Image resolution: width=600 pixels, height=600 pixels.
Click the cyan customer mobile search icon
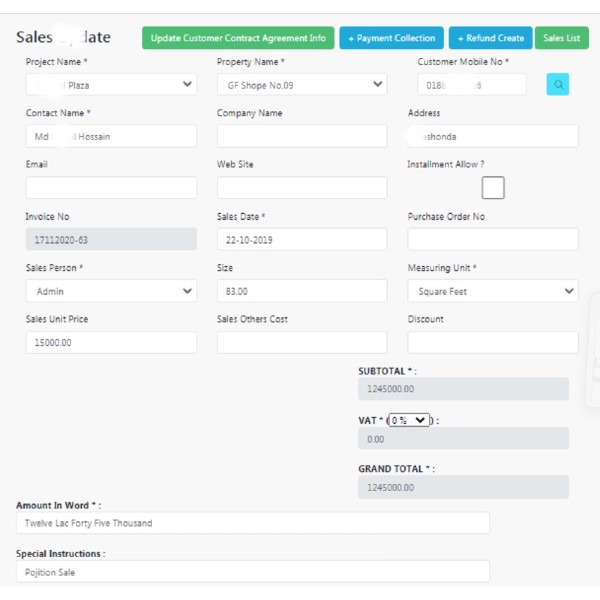pyautogui.click(x=558, y=85)
